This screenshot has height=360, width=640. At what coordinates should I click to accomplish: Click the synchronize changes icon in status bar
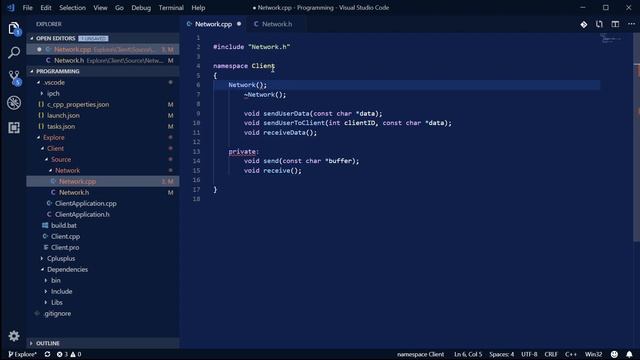click(x=47, y=354)
